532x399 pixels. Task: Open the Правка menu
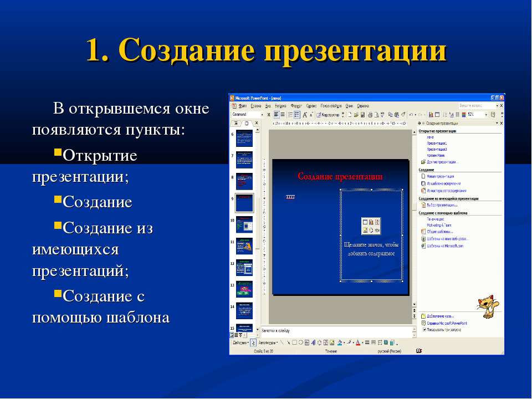click(255, 106)
